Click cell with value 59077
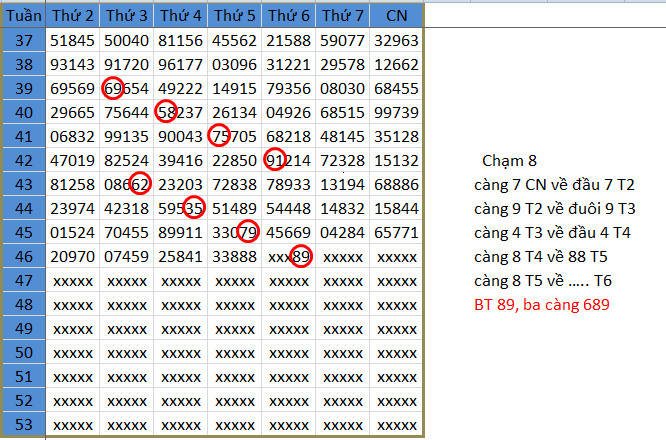This screenshot has height=440, width=666. [x=342, y=40]
